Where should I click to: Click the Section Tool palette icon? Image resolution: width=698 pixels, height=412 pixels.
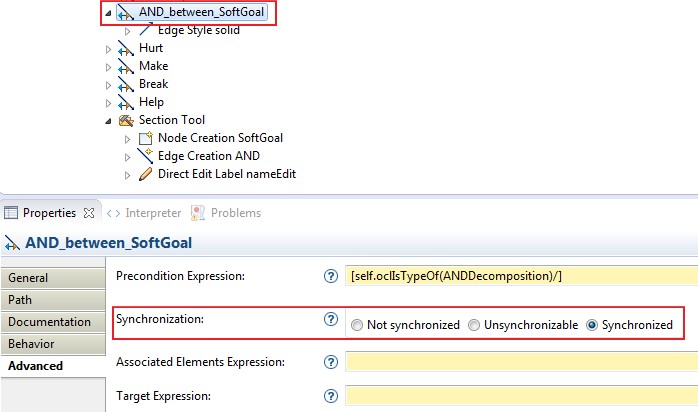(x=126, y=120)
